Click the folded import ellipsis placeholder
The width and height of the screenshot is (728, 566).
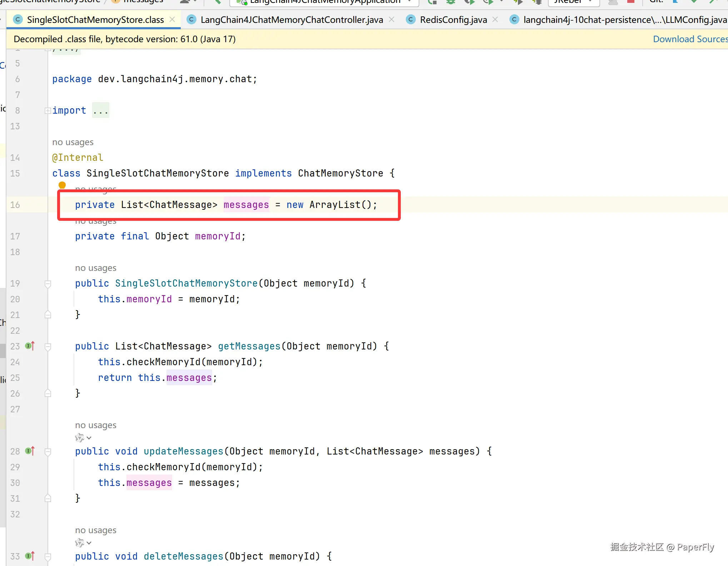coord(100,110)
